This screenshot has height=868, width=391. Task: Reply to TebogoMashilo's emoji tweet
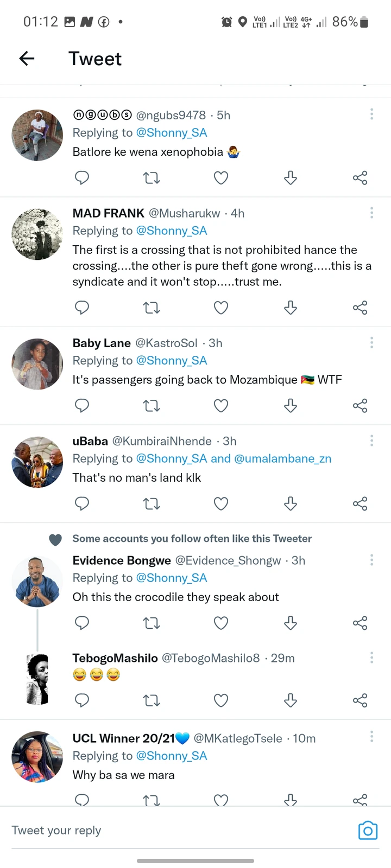tap(82, 700)
